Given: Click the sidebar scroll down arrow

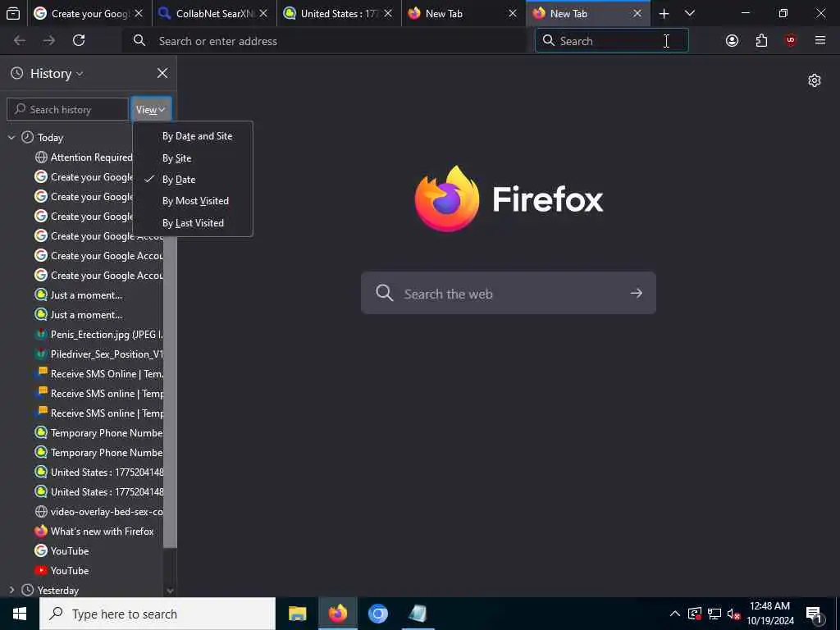Looking at the screenshot, I should (x=170, y=591).
